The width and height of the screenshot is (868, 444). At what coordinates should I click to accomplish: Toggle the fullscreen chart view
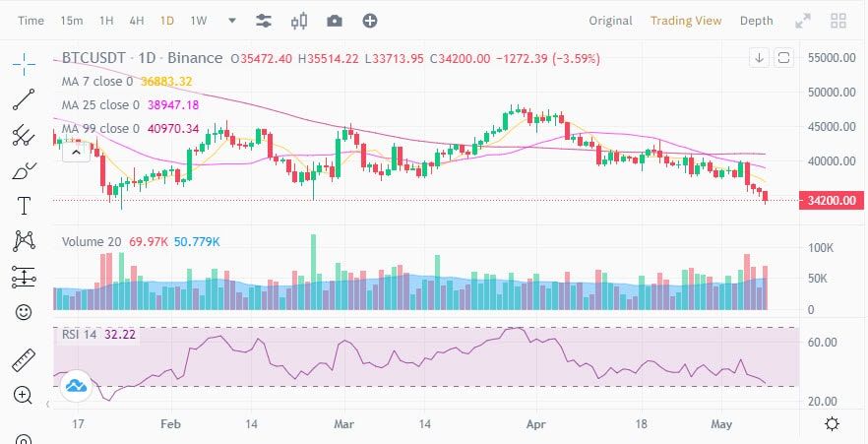point(803,21)
